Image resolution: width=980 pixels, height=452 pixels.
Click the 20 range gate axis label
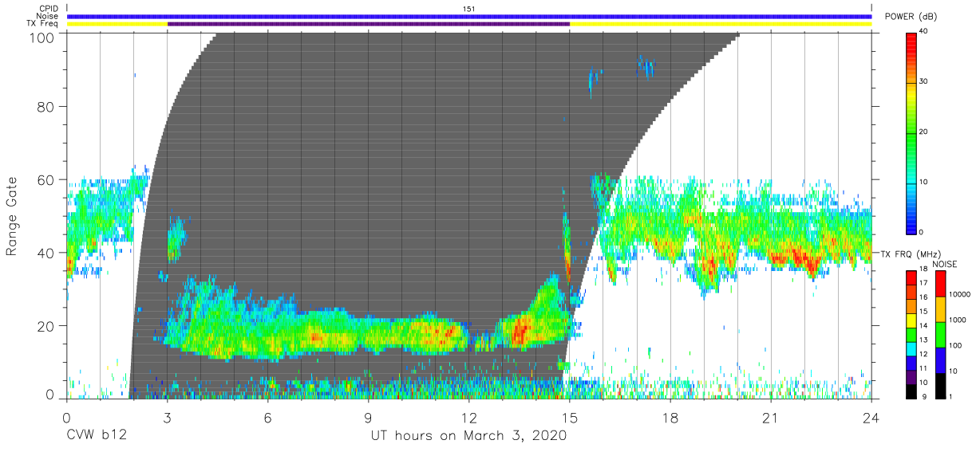point(47,325)
